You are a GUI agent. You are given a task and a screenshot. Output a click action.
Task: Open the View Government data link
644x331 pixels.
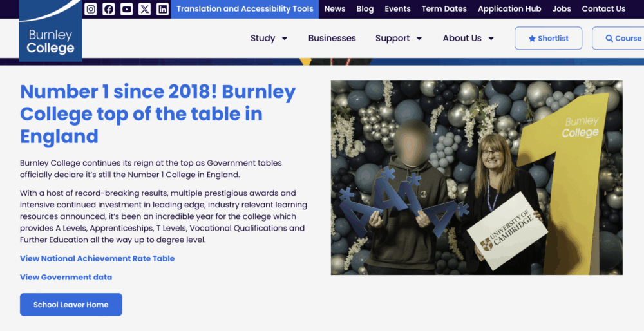[66, 277]
